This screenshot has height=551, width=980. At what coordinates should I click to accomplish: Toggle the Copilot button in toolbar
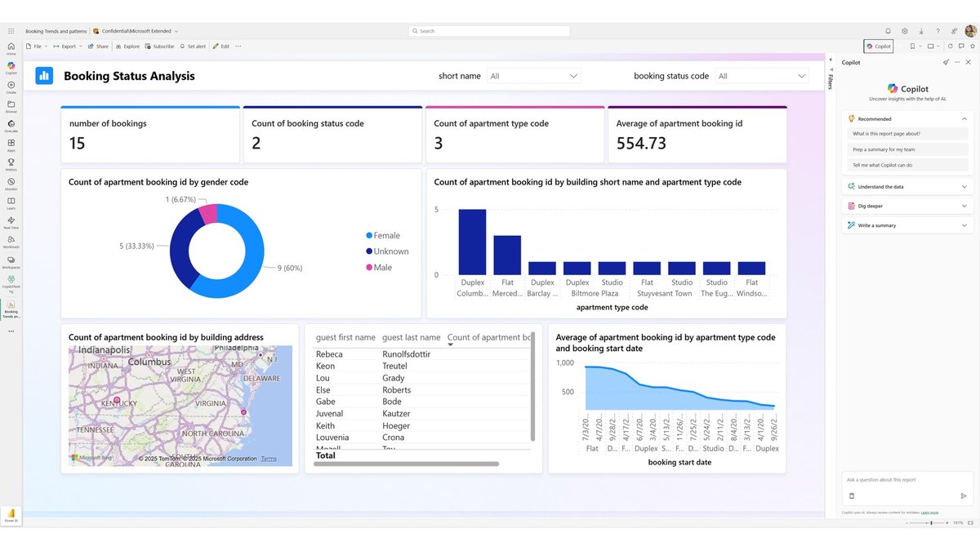click(x=879, y=47)
